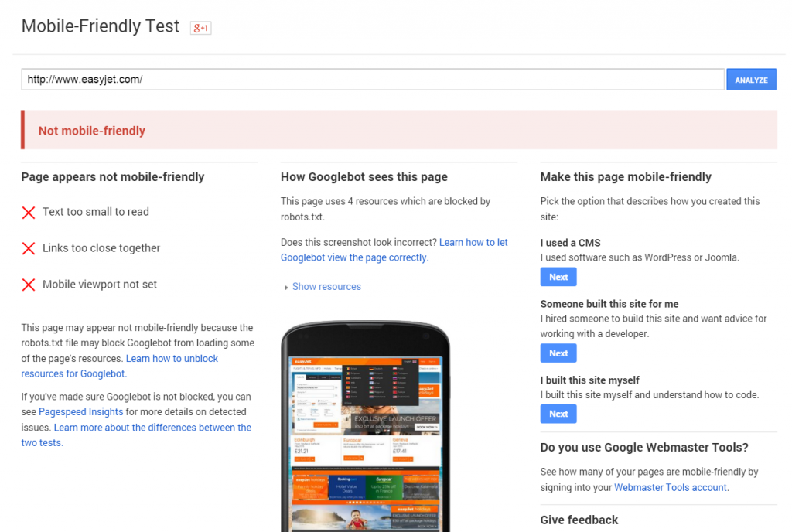Click Next under 'I built this site myself'
The height and width of the screenshot is (532, 792).
tap(558, 414)
